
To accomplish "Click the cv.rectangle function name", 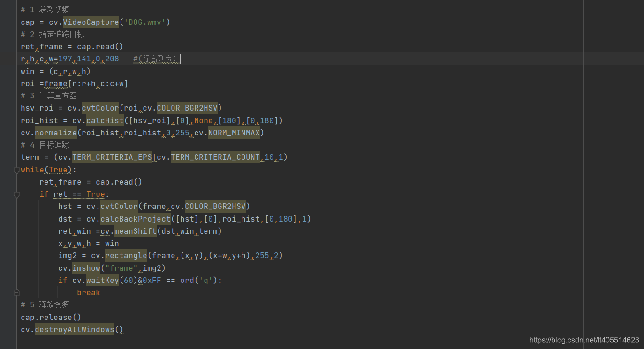I will click(126, 255).
